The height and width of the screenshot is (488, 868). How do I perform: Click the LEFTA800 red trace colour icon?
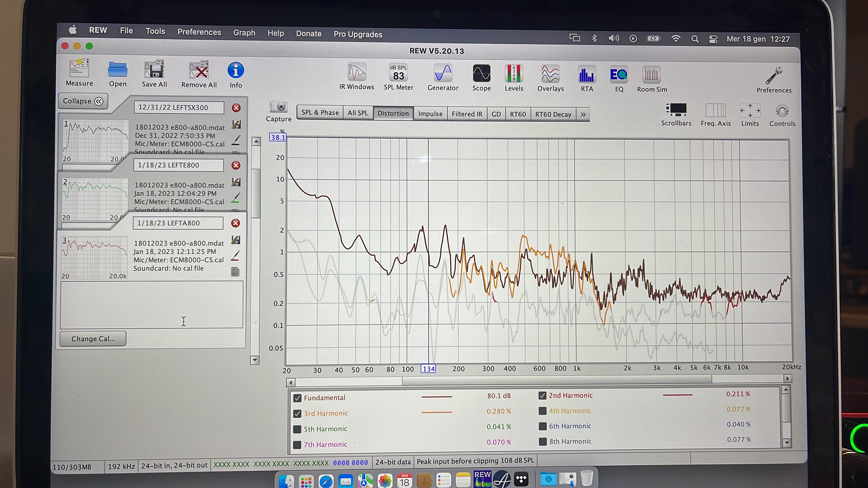pos(236,256)
